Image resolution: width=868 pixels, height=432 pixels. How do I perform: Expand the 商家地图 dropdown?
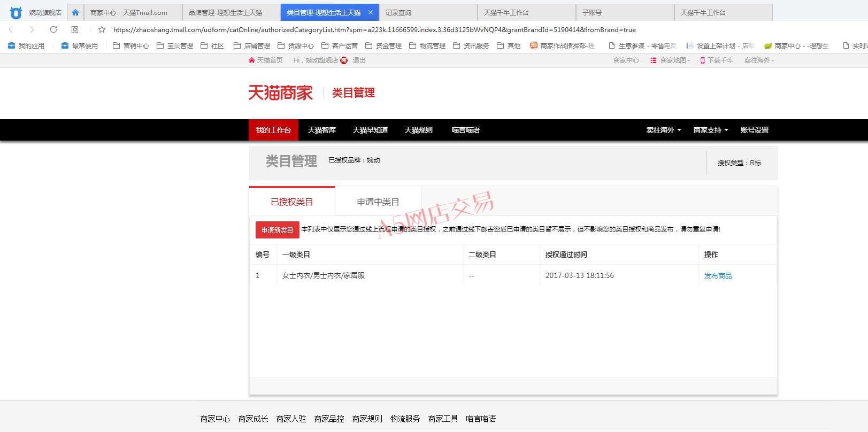670,60
